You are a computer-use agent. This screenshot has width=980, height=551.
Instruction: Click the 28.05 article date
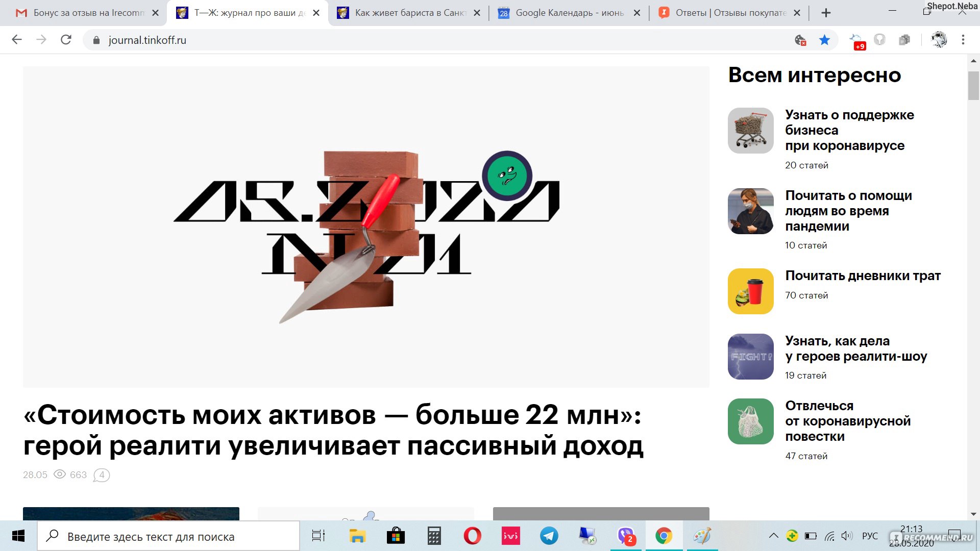(x=35, y=475)
